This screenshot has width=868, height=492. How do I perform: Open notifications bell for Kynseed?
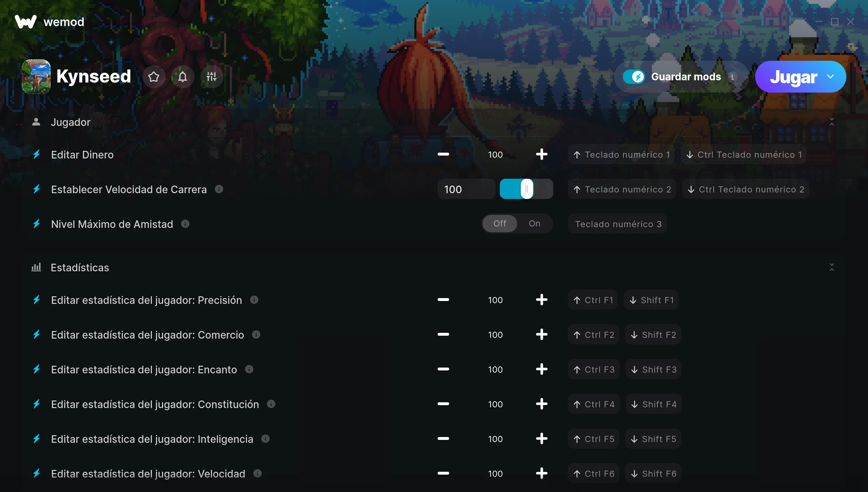(x=183, y=77)
